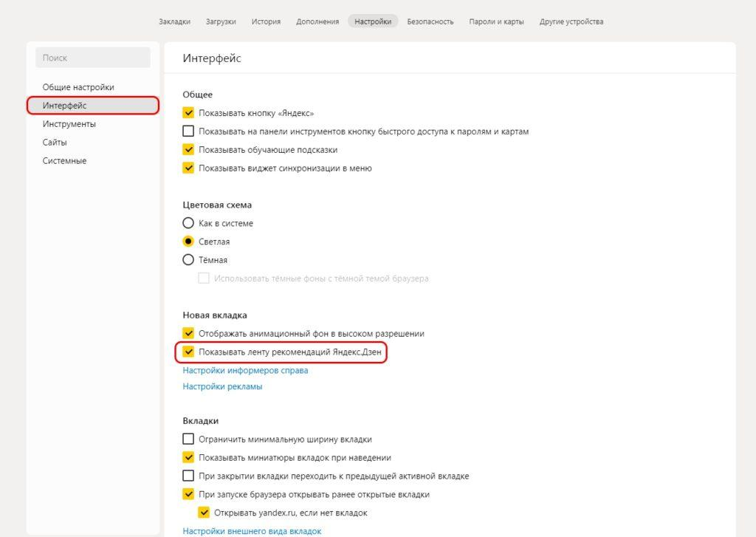Switch to the История tab
756x537 pixels.
[x=266, y=21]
